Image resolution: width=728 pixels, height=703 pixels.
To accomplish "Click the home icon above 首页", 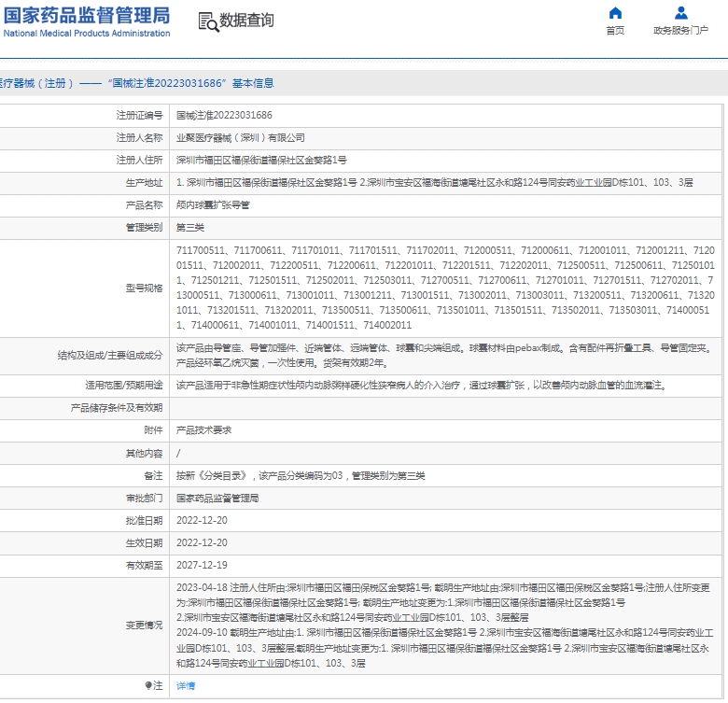I will click(x=615, y=13).
